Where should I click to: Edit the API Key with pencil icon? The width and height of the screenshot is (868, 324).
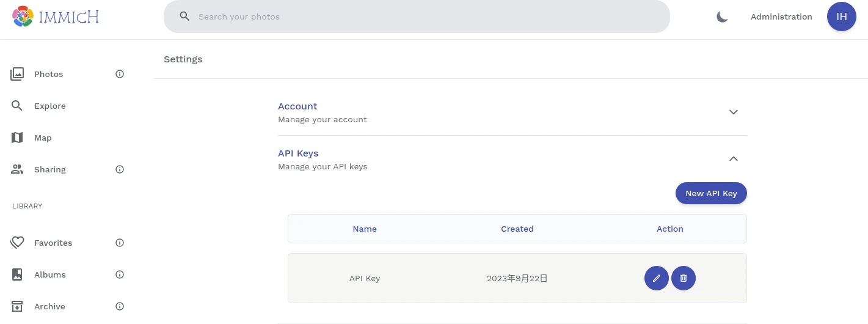click(x=656, y=278)
